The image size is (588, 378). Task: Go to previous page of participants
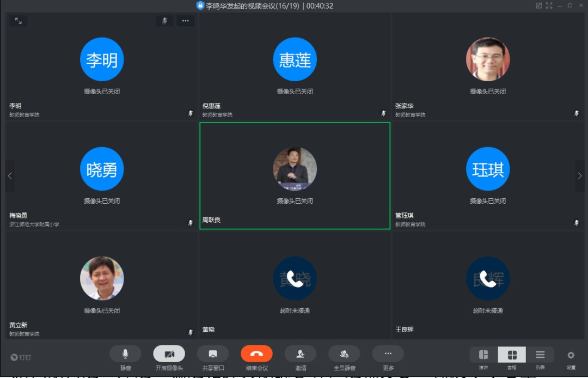click(10, 176)
